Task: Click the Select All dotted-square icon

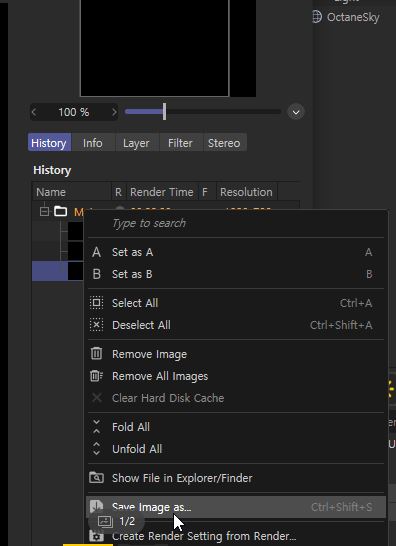Action: click(96, 303)
